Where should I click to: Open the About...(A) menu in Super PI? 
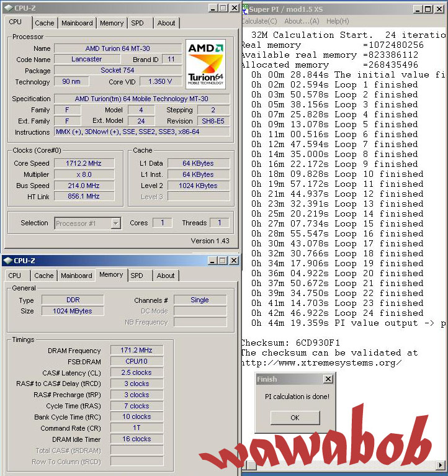point(302,21)
